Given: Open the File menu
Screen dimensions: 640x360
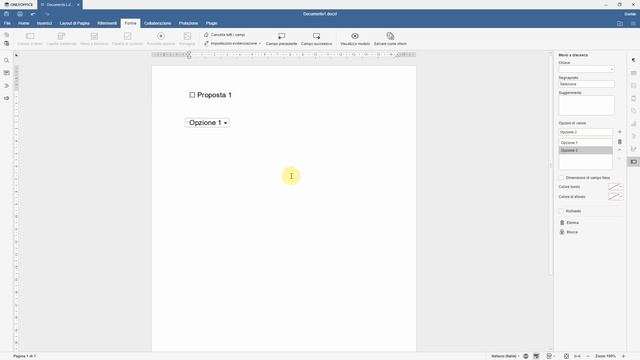Looking at the screenshot, I should pos(7,23).
